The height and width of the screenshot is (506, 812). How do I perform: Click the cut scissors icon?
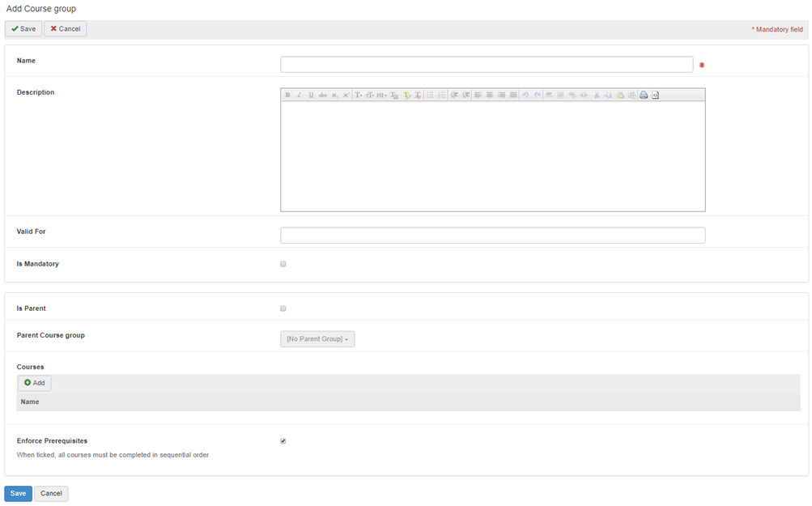[596, 95]
